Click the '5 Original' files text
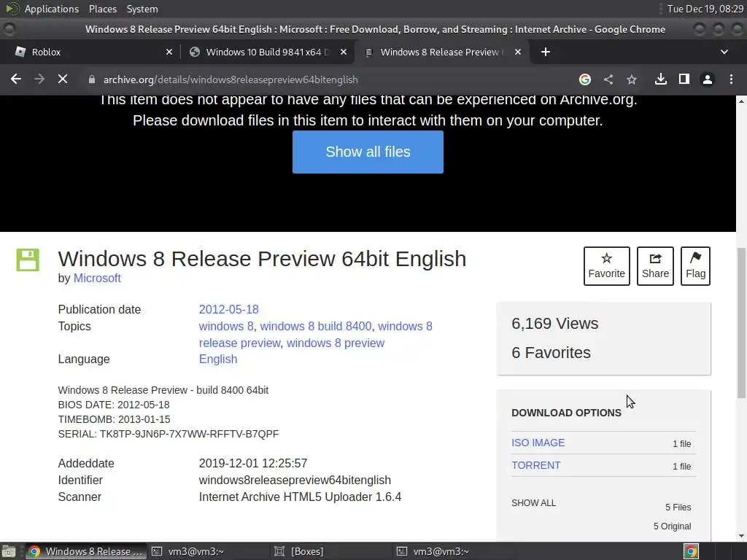 click(672, 526)
